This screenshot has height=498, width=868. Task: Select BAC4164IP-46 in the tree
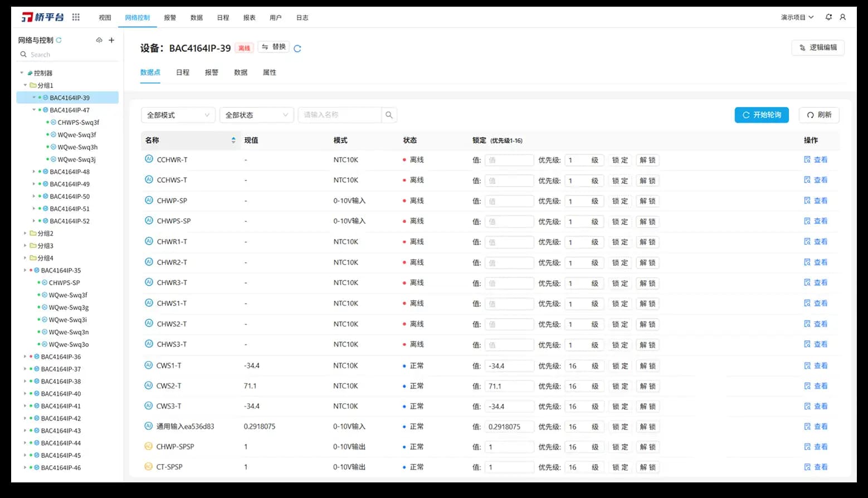[x=61, y=467]
